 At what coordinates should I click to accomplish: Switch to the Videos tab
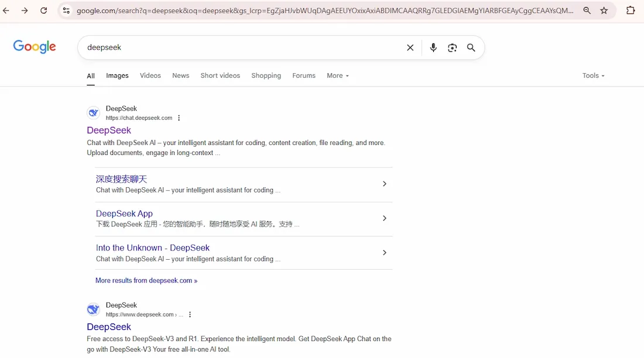(150, 75)
